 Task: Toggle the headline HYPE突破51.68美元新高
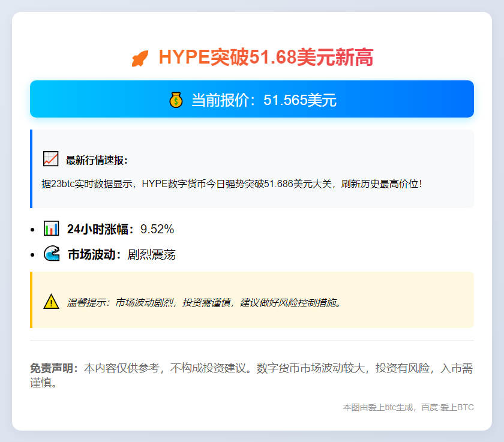252,57
